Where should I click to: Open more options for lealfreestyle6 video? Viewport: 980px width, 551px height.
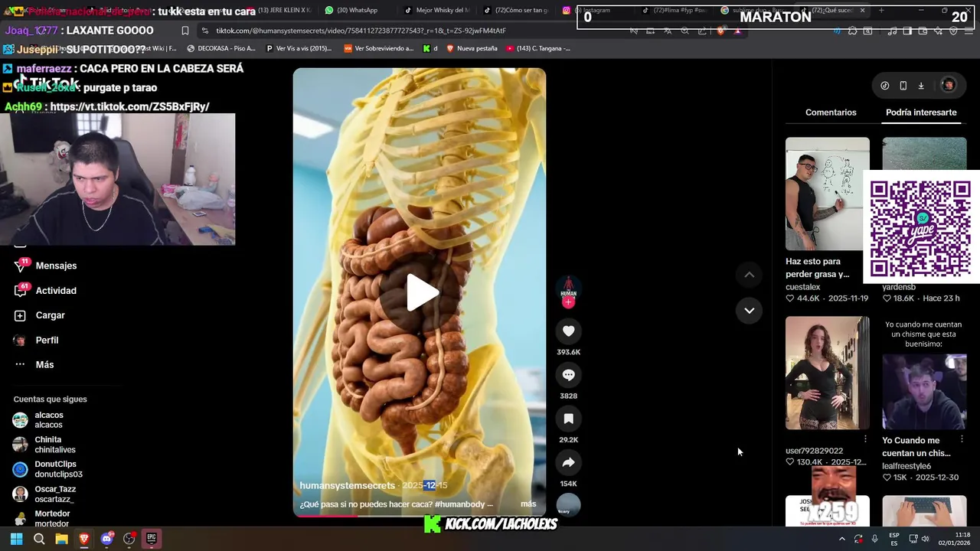962,439
